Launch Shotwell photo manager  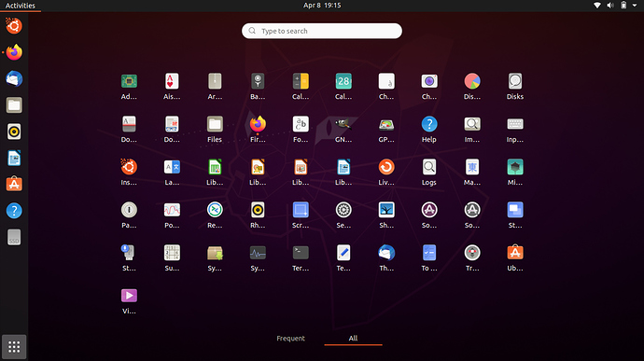point(386,210)
